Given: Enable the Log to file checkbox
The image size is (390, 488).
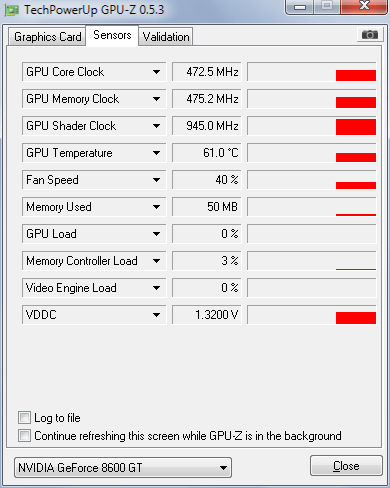Looking at the screenshot, I should tap(25, 417).
